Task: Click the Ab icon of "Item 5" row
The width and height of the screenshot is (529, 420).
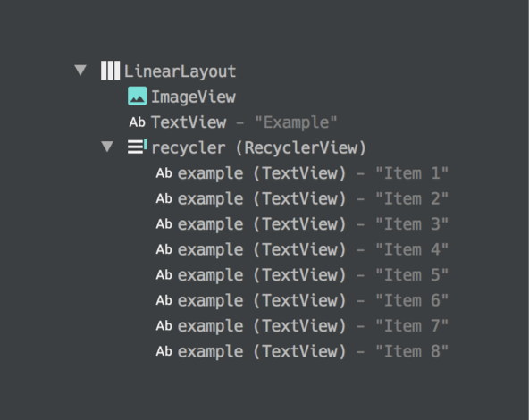Action: pyautogui.click(x=164, y=275)
